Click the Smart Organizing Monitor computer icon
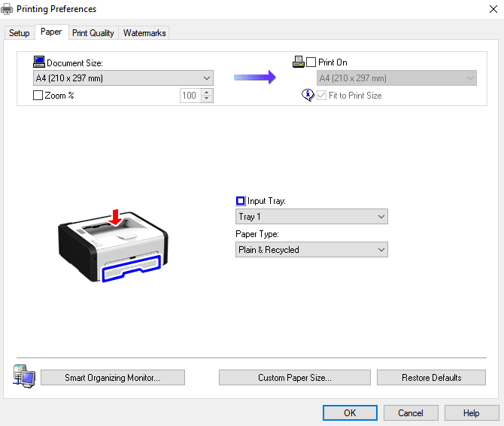 [22, 376]
